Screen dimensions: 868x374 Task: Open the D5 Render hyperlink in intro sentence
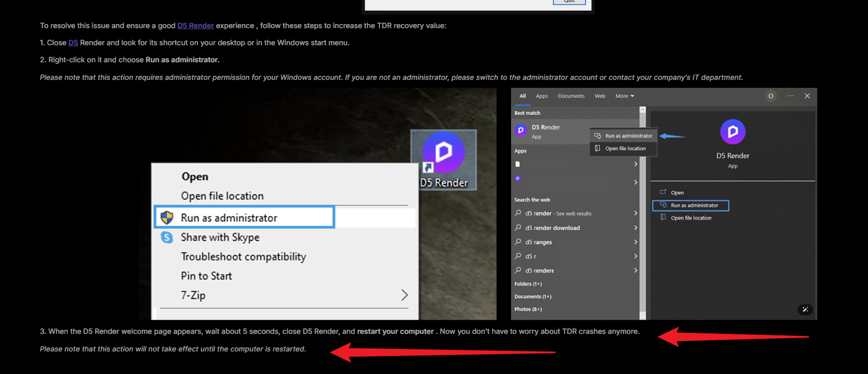coord(196,26)
